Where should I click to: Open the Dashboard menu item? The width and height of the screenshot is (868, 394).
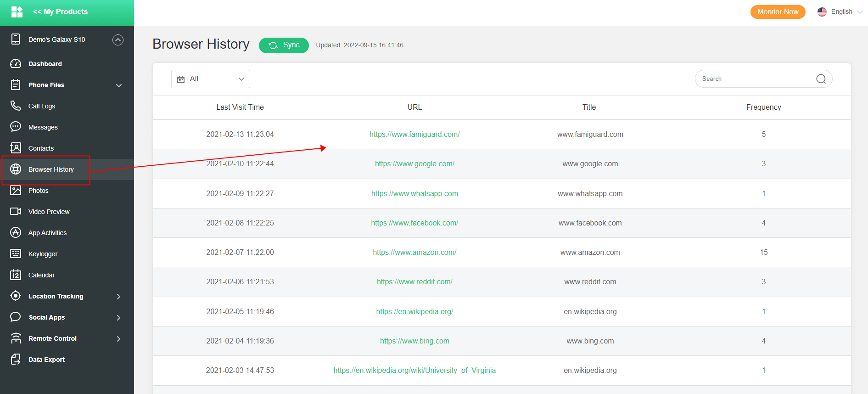tap(45, 64)
